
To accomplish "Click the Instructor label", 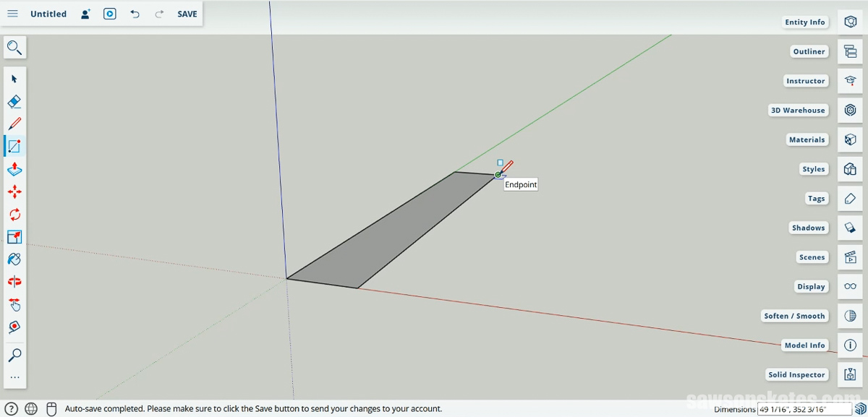I will [x=806, y=81].
